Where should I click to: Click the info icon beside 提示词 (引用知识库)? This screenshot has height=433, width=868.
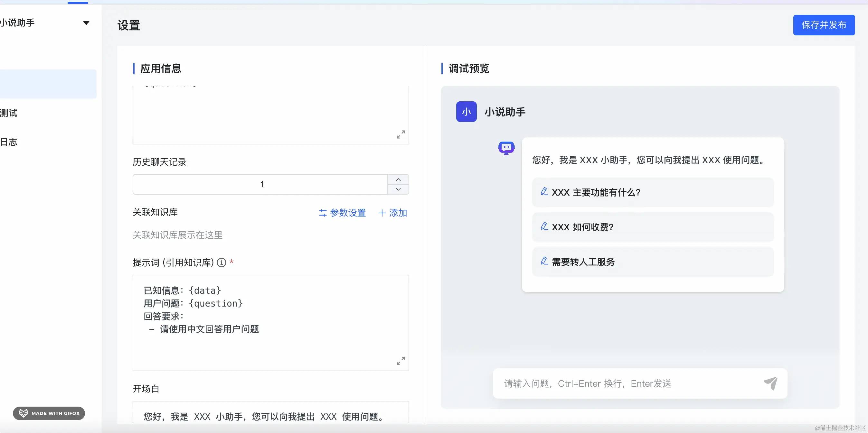pos(222,262)
